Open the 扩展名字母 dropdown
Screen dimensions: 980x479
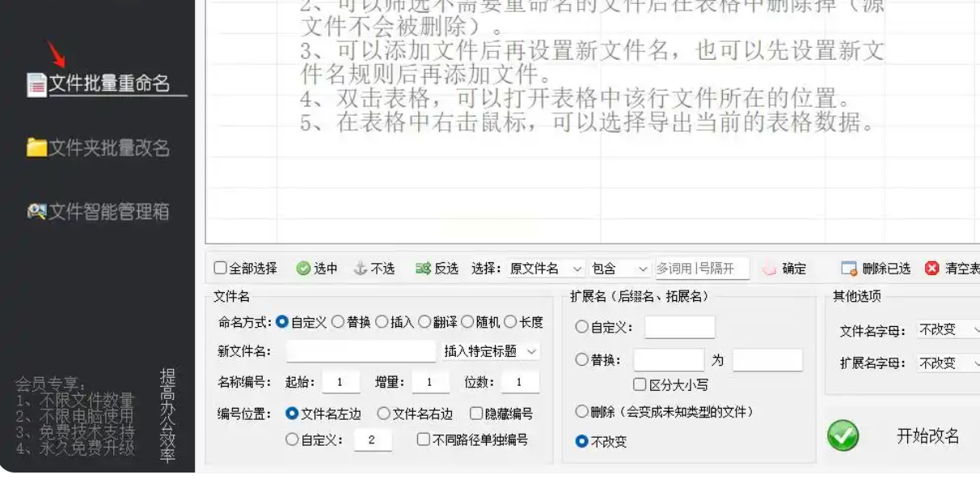pyautogui.click(x=948, y=363)
